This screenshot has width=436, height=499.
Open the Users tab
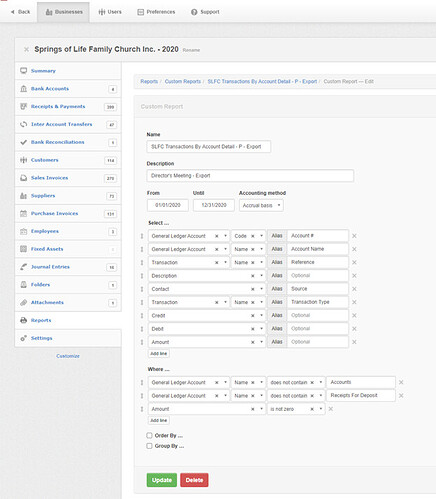[x=110, y=12]
